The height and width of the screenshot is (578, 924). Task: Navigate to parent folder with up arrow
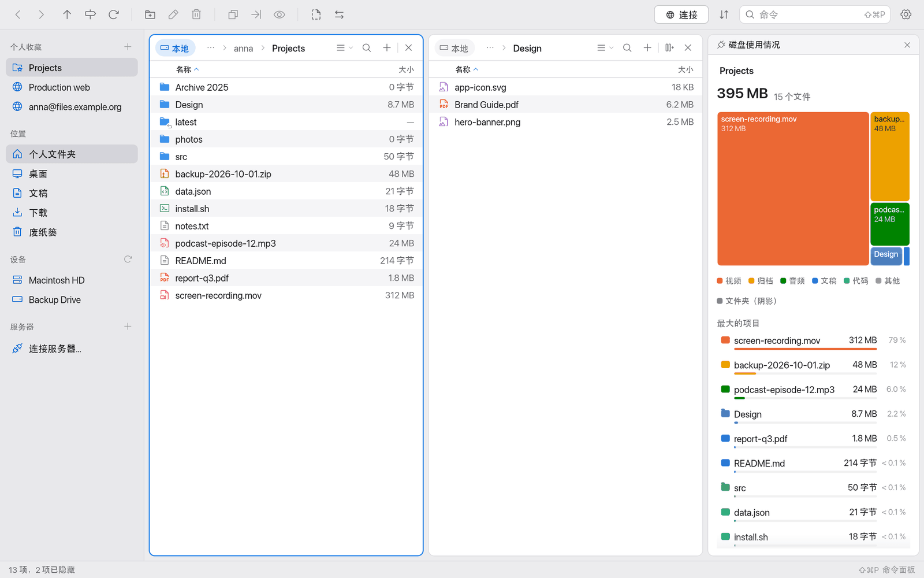coord(67,14)
